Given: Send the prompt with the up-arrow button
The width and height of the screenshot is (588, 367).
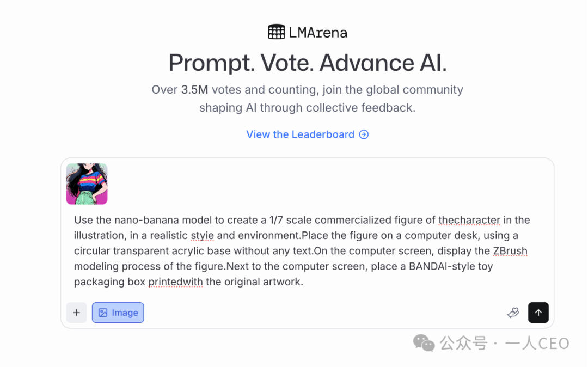Looking at the screenshot, I should [538, 313].
